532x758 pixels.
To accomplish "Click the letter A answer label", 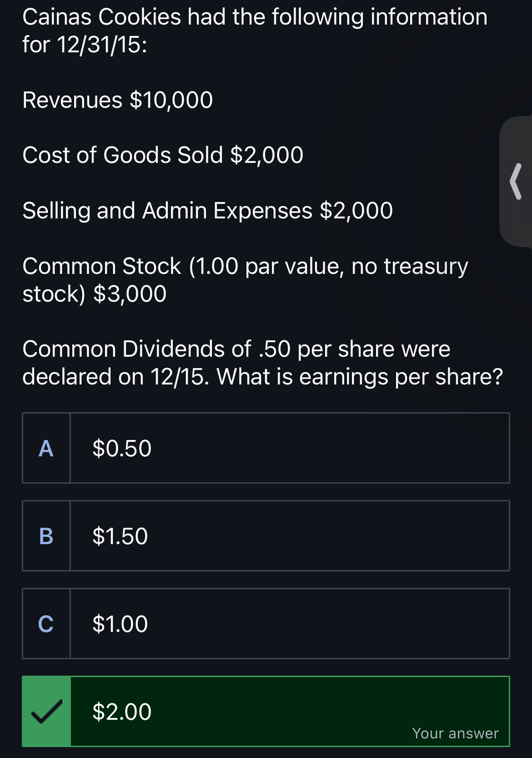I will 46,449.
